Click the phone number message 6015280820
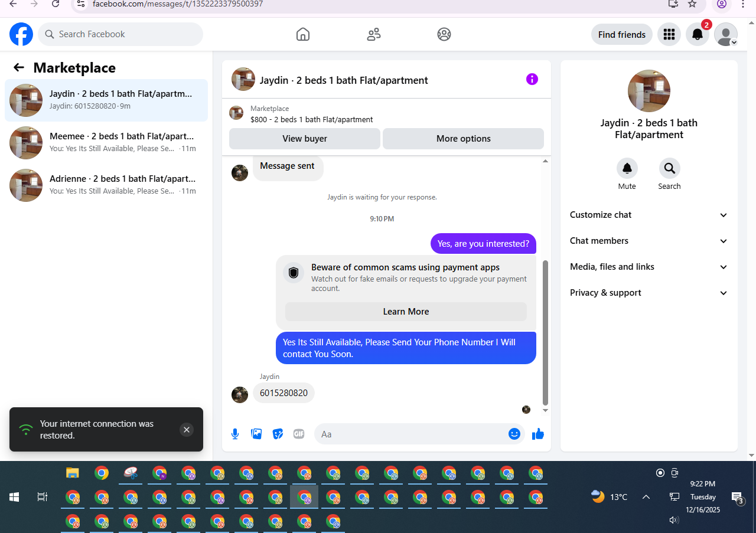The width and height of the screenshot is (756, 533). tap(283, 393)
